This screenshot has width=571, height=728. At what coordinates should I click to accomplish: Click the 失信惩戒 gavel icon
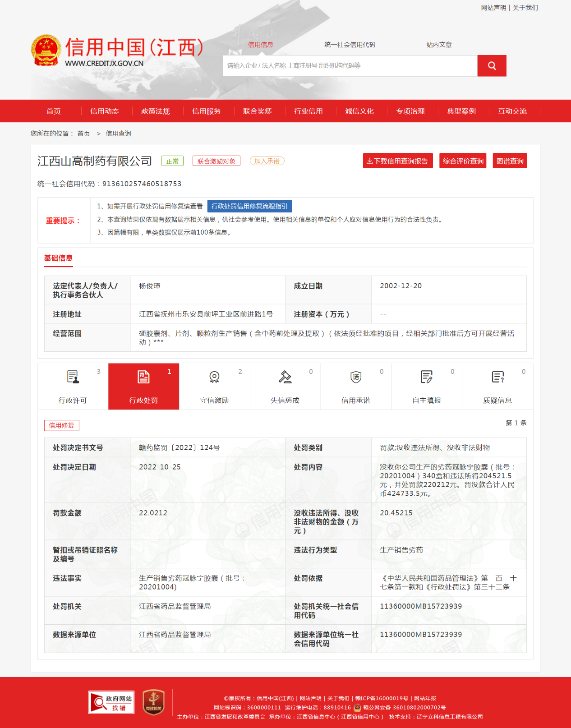pos(285,377)
